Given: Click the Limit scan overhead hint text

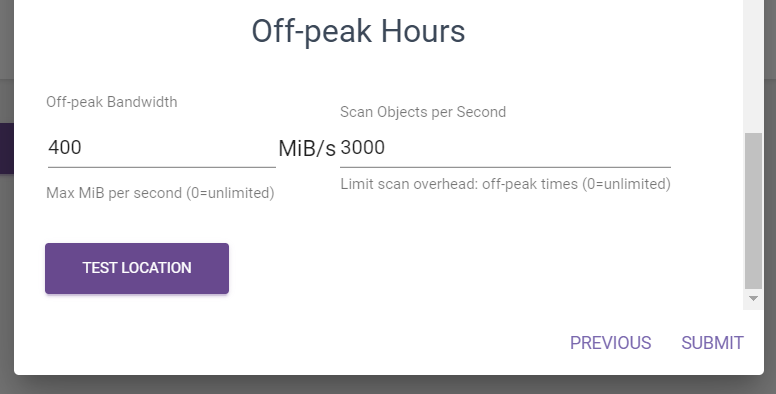Looking at the screenshot, I should click(x=505, y=184).
